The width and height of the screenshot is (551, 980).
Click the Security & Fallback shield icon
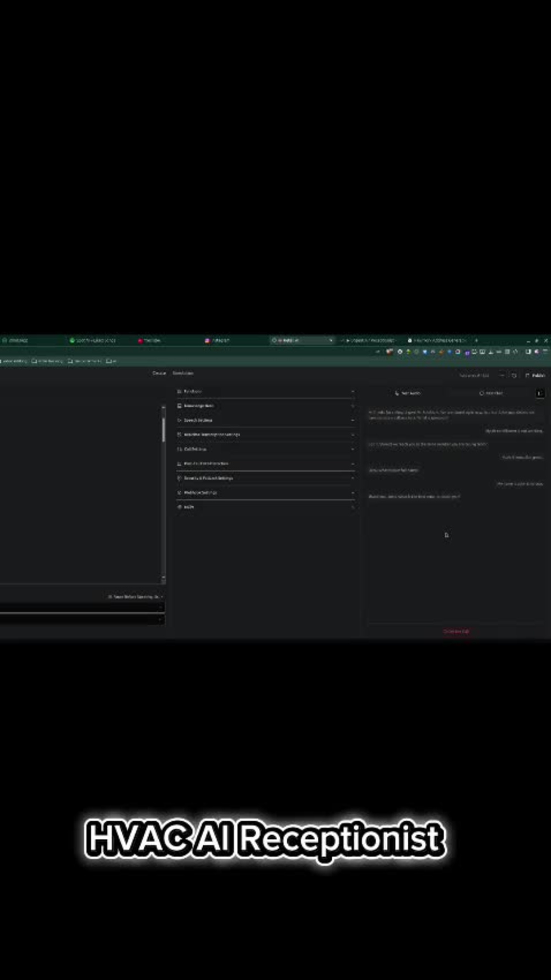point(179,478)
